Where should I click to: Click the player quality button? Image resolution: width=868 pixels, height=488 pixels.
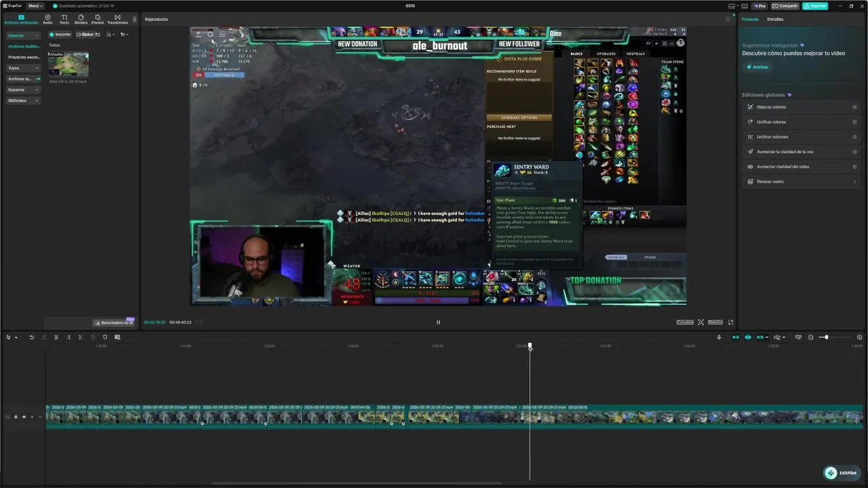pyautogui.click(x=685, y=322)
